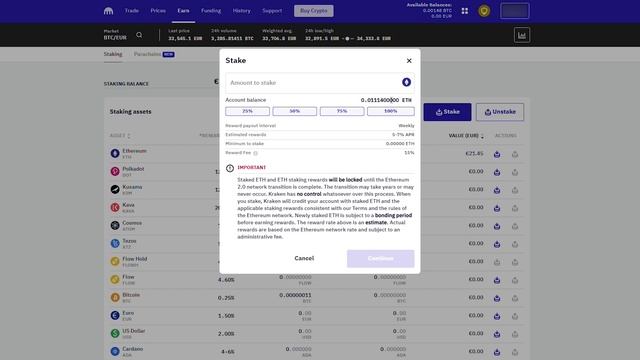640x360 pixels.
Task: Open the chart view icon
Action: [x=522, y=35]
